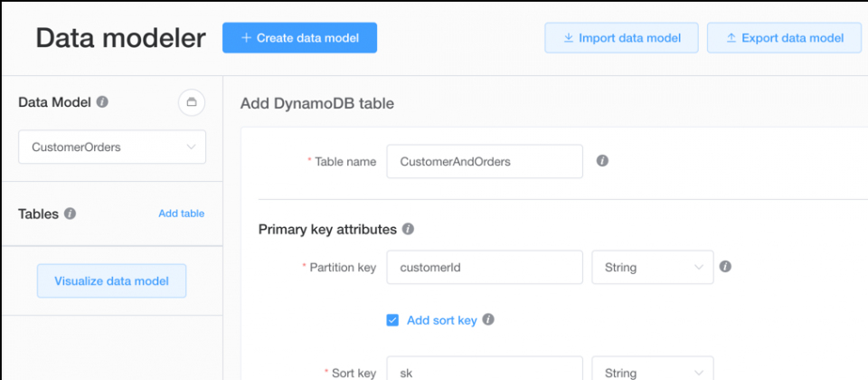Viewport: 868px width, 380px height.
Task: Click the info icon beside Data Model
Action: click(102, 102)
